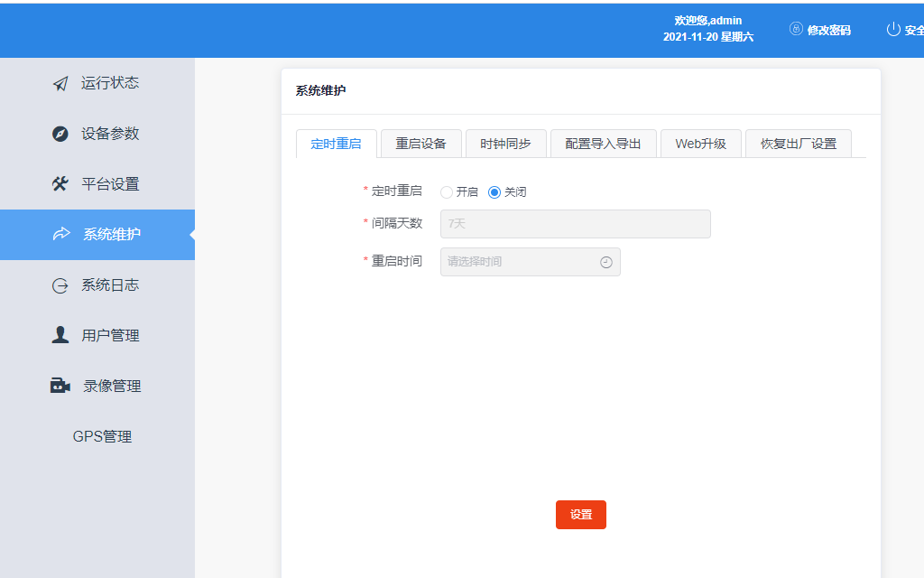Viewport: 924px width, 578px height.
Task: Click the 系统维护 arrow icon
Action: [x=60, y=234]
